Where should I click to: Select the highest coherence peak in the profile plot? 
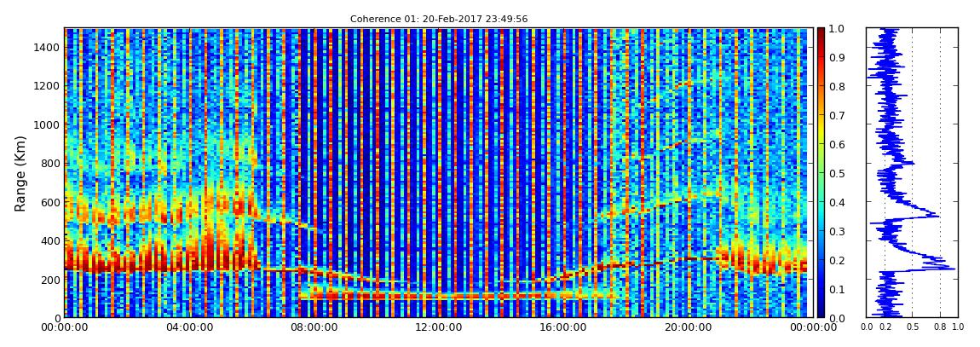pos(953,269)
